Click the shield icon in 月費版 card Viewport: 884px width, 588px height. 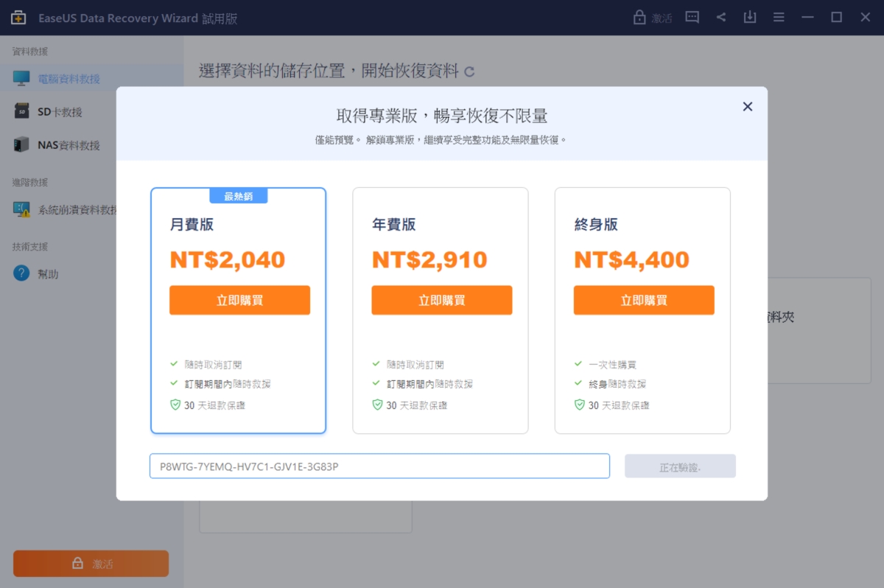point(175,405)
